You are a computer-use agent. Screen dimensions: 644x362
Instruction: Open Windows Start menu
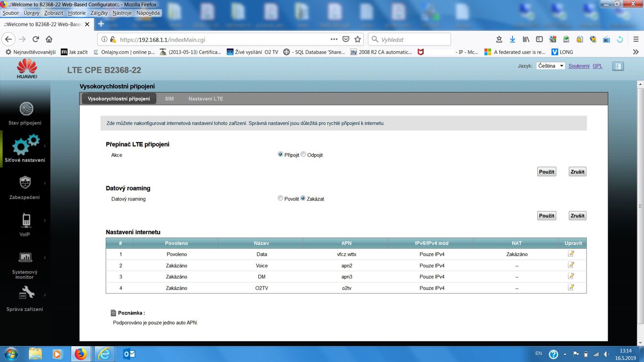click(x=11, y=354)
